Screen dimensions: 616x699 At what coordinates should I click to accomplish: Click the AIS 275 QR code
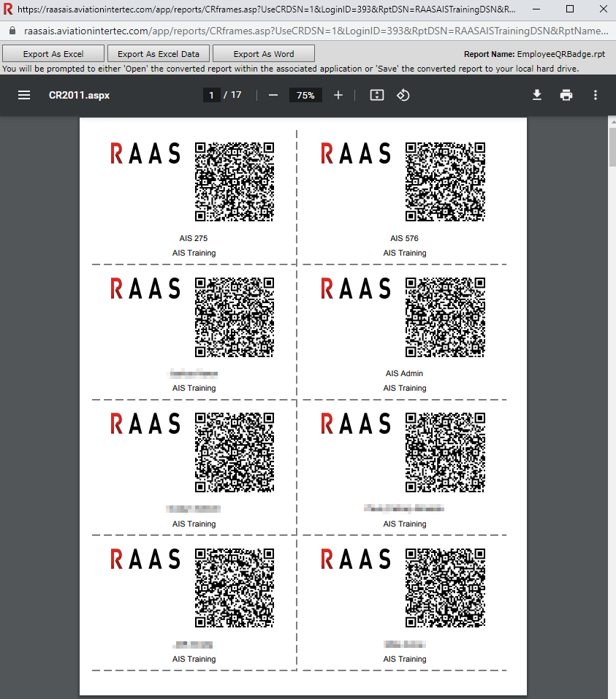[x=235, y=182]
